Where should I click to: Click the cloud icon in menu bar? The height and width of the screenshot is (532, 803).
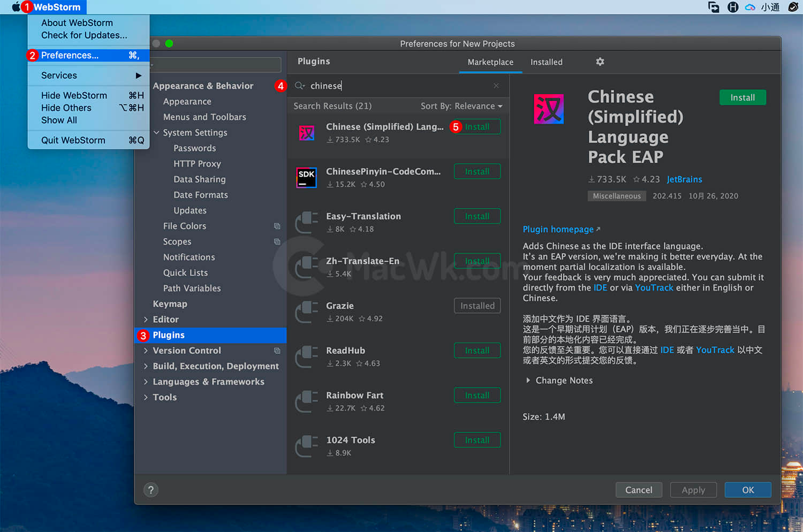tap(750, 7)
